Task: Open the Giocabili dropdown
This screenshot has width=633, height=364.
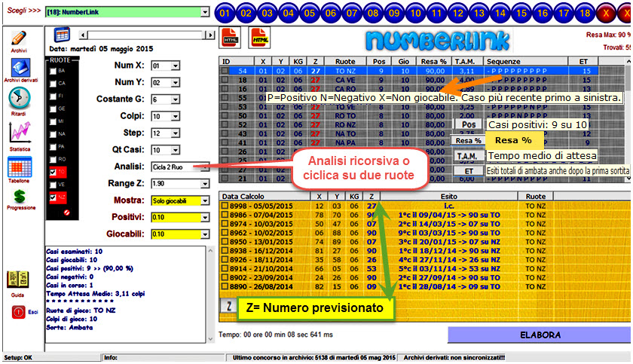Action: tap(205, 234)
